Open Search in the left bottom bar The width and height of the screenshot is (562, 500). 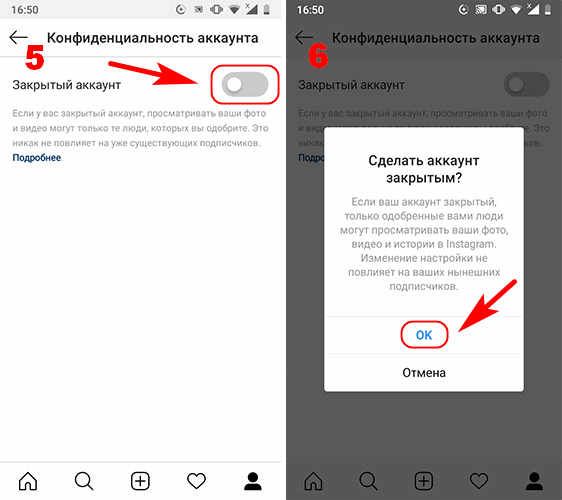pos(84,481)
